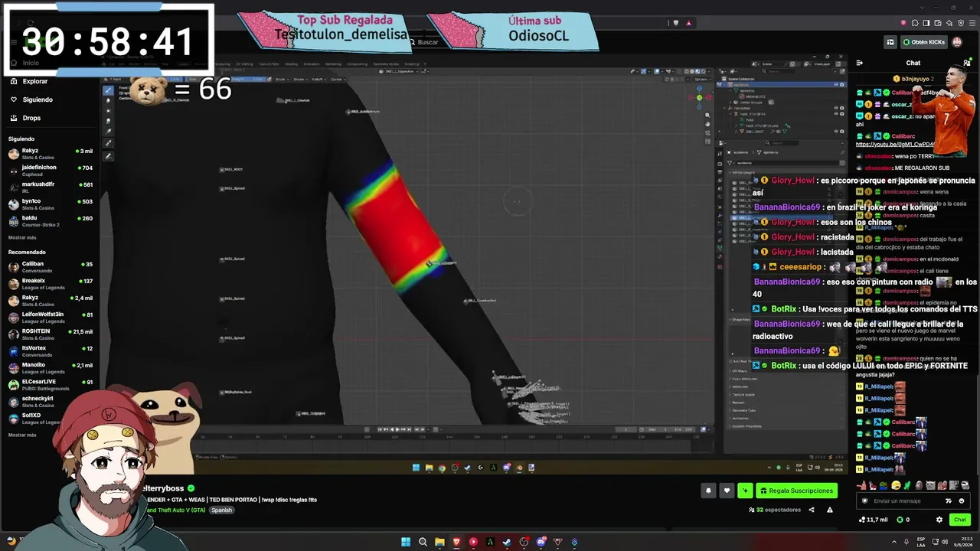
Task: Report stream using warning triangle icon
Action: pos(829,510)
